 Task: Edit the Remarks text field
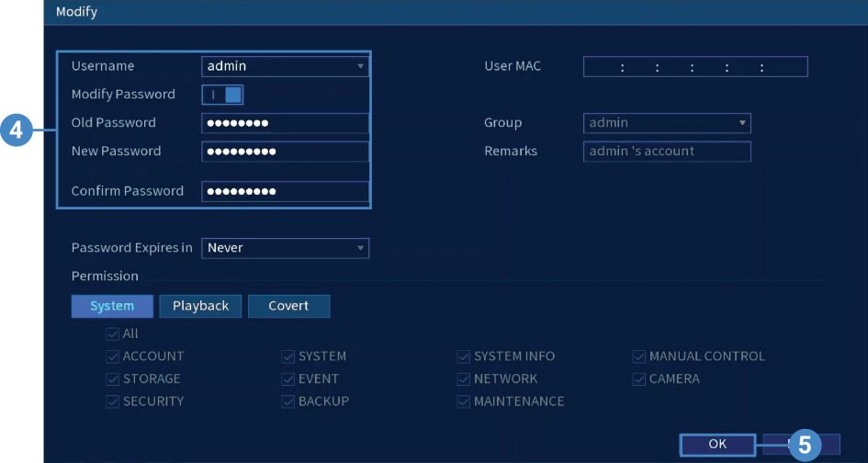click(666, 152)
